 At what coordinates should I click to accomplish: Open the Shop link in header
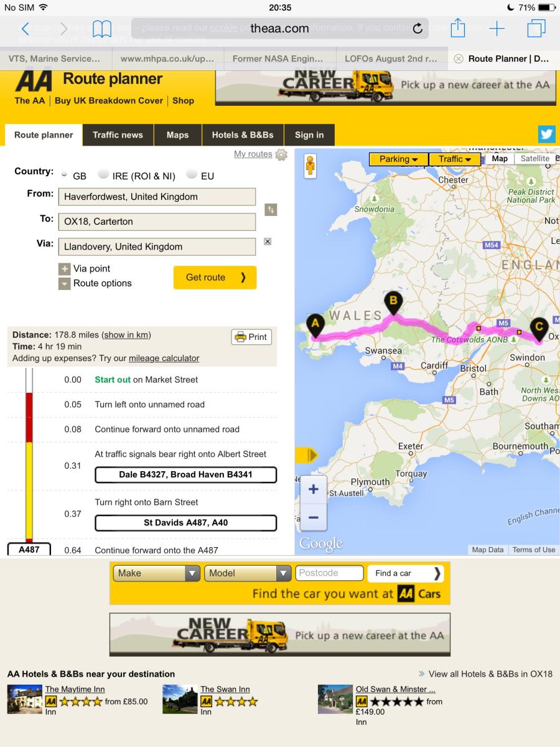coord(184,100)
